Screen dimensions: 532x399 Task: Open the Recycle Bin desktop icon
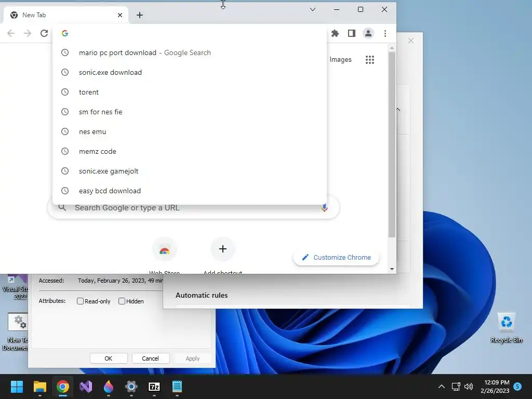click(506, 327)
